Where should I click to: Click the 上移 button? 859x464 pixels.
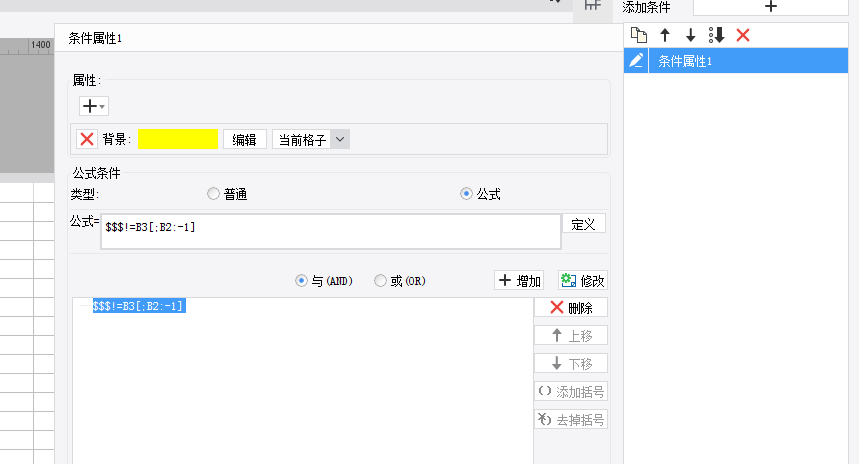pyautogui.click(x=571, y=336)
